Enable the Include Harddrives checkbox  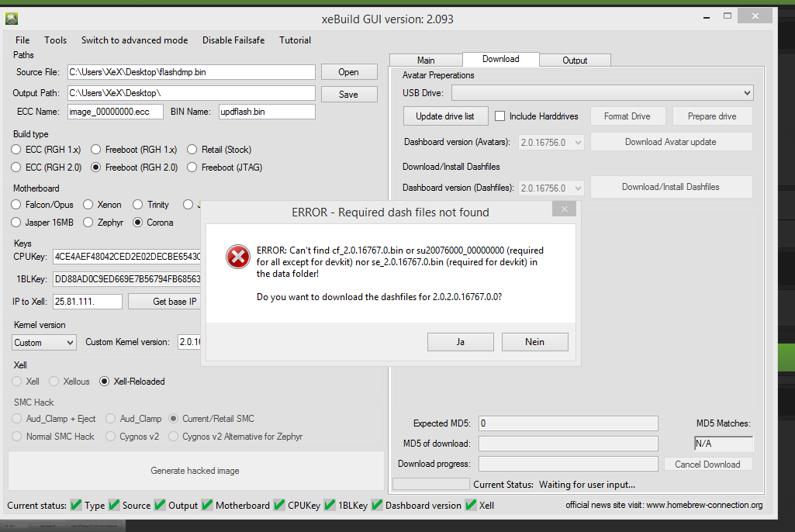[499, 116]
